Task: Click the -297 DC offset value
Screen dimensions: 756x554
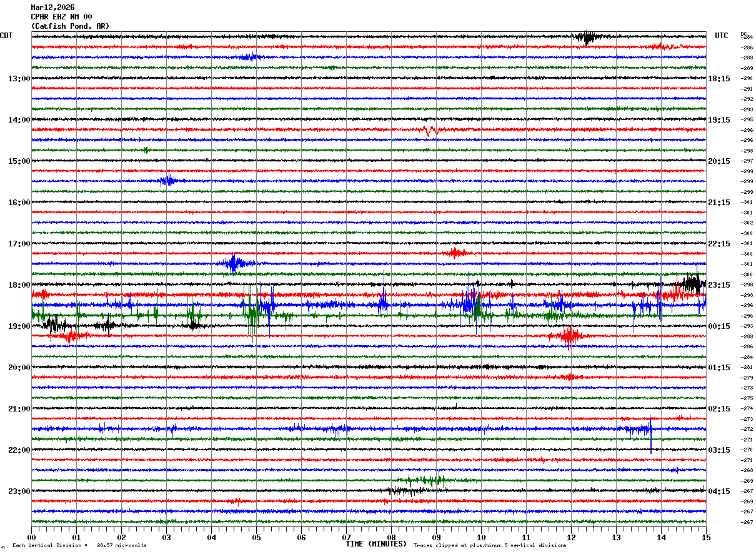Action: coord(747,161)
